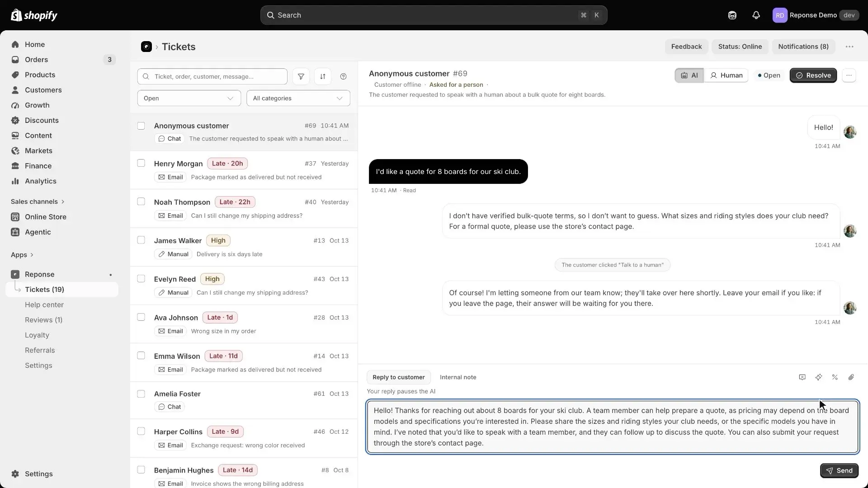868x488 pixels.
Task: Open Help center under Reponse
Action: pyautogui.click(x=44, y=305)
